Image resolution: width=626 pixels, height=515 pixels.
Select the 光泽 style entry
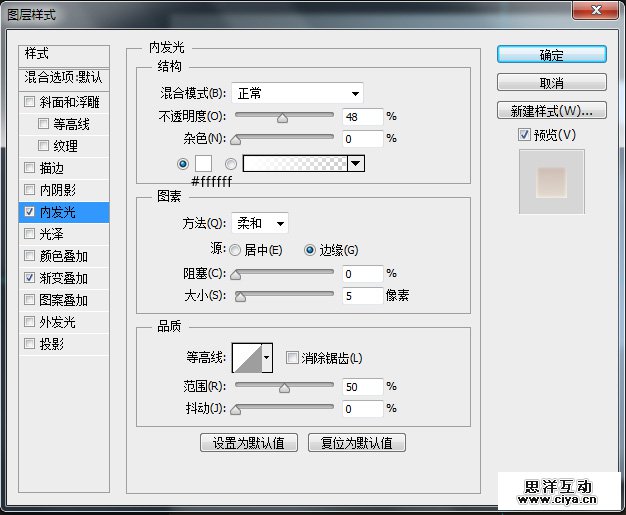point(64,234)
